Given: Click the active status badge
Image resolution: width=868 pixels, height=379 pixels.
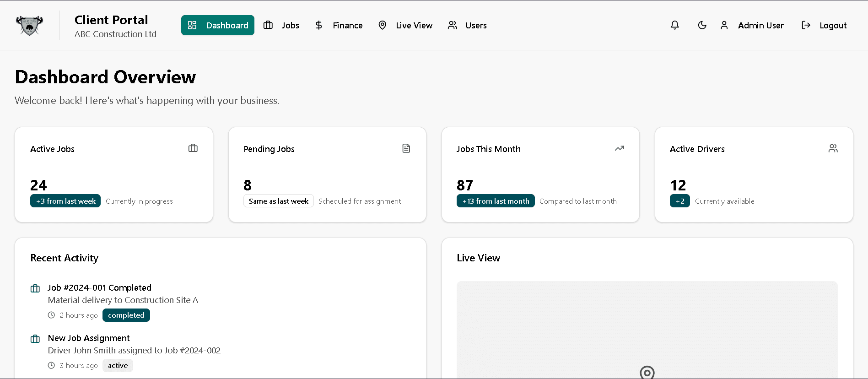Looking at the screenshot, I should [118, 365].
